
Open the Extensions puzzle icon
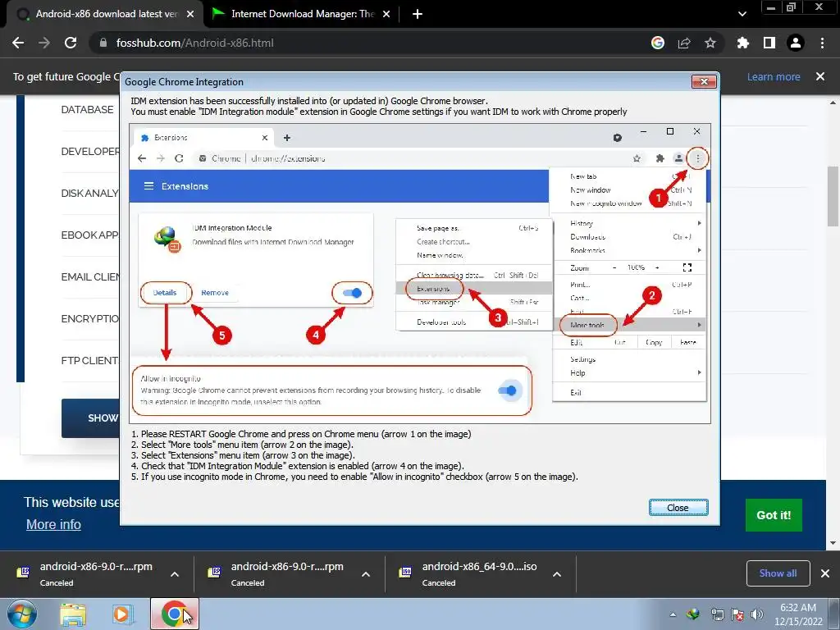tap(743, 43)
